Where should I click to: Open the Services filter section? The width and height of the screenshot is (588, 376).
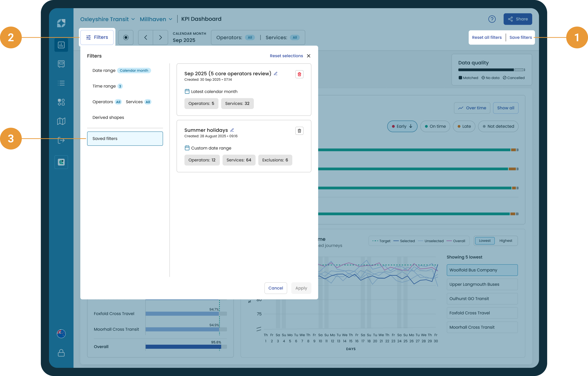[x=138, y=102]
